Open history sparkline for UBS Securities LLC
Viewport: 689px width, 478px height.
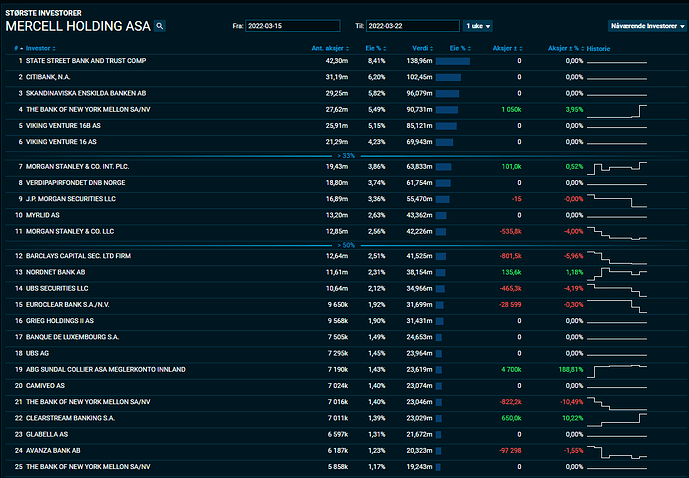coord(617,290)
